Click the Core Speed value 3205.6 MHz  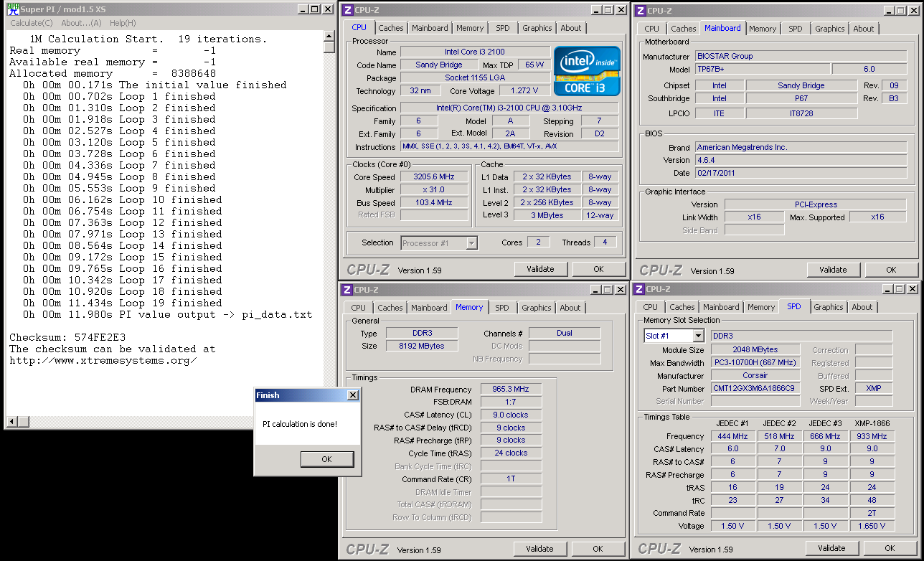click(435, 177)
